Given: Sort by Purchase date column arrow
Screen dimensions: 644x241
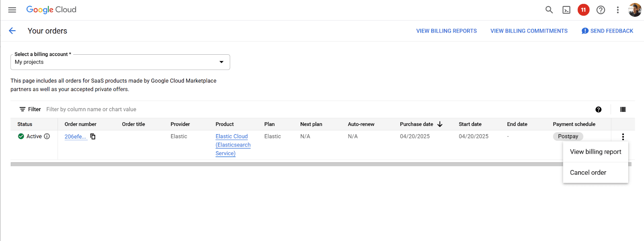Looking at the screenshot, I should [x=440, y=124].
